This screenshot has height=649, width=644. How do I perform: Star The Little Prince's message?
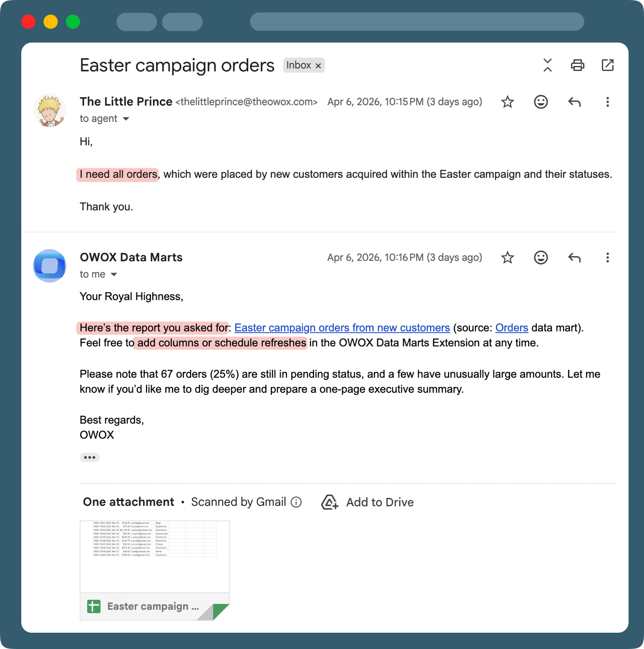coord(507,102)
